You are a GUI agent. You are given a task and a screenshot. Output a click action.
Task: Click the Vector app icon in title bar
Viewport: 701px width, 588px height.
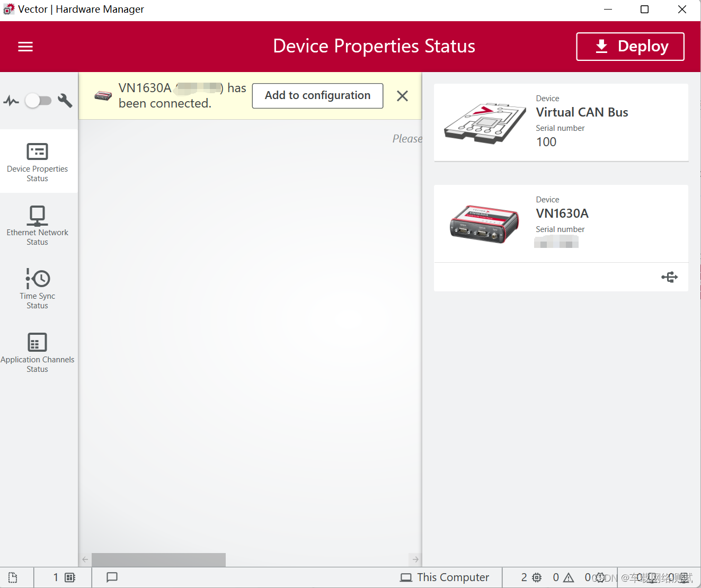click(x=8, y=9)
